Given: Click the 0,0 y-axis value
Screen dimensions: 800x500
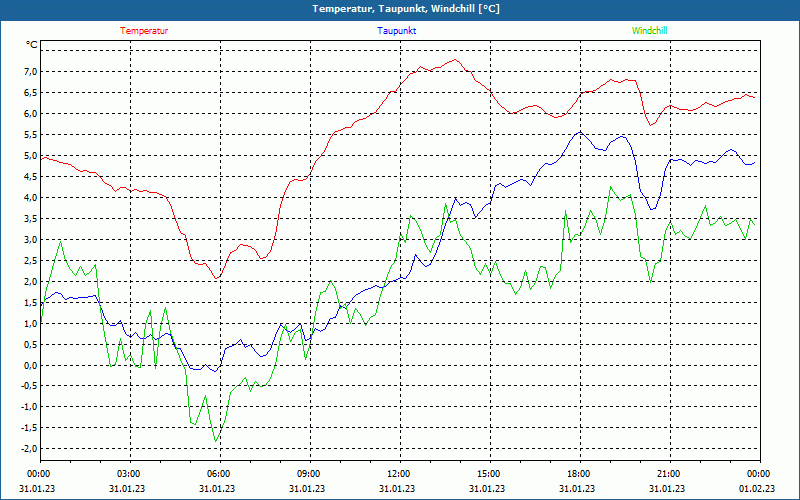Looking at the screenshot, I should click(32, 365).
